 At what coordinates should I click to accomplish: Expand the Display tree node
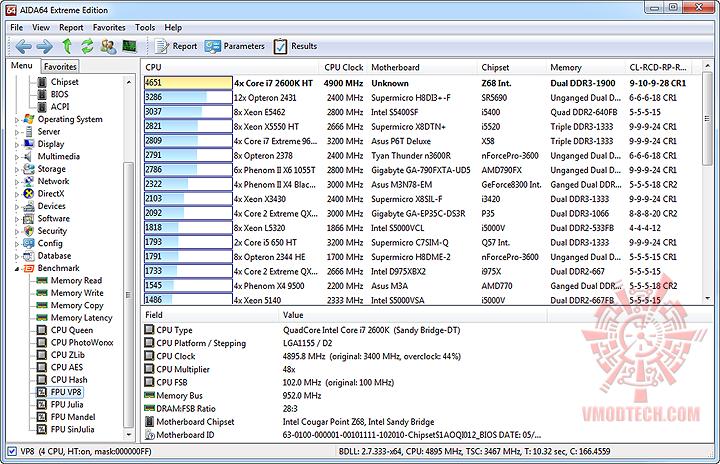[x=17, y=144]
